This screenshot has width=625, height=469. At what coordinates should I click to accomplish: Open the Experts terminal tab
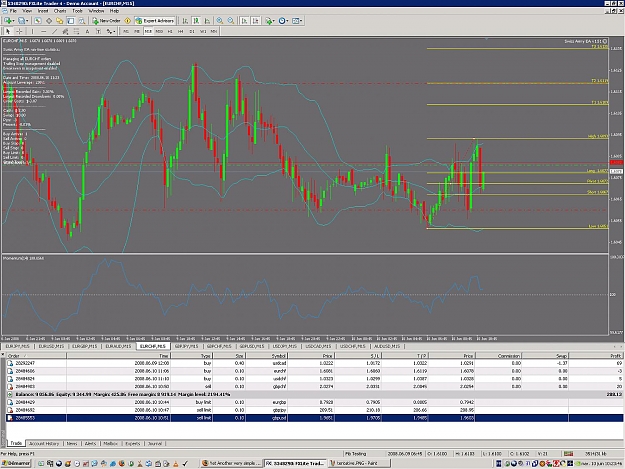132,443
